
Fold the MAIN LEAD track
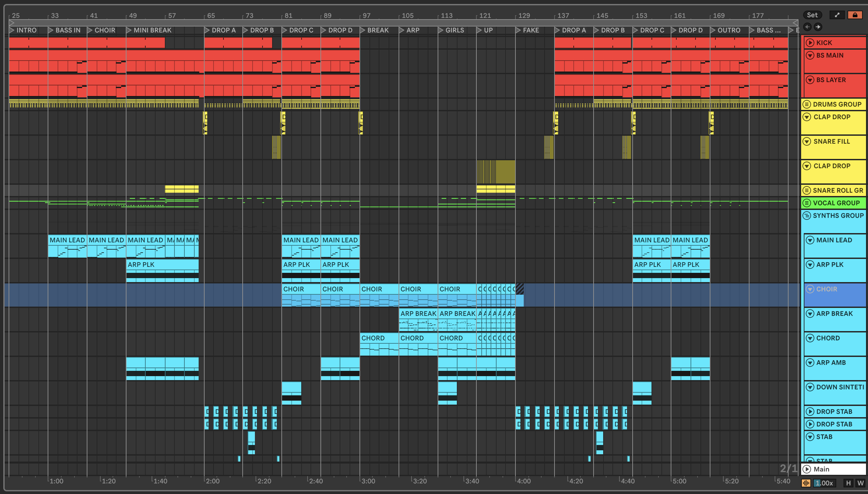(x=810, y=240)
